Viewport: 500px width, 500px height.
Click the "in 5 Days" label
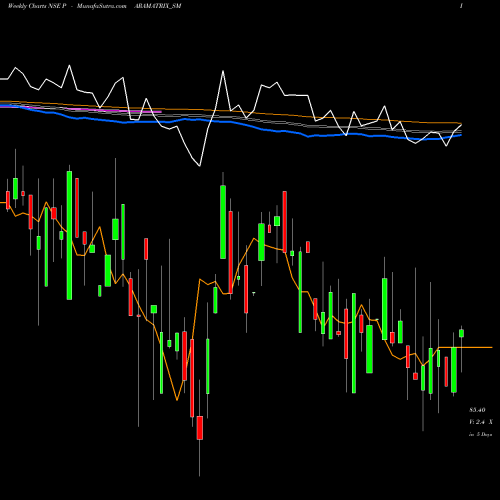pos(480,435)
